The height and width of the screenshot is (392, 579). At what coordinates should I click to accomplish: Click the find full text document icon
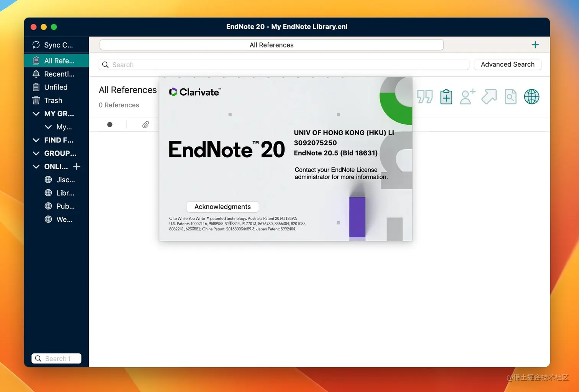pyautogui.click(x=510, y=96)
